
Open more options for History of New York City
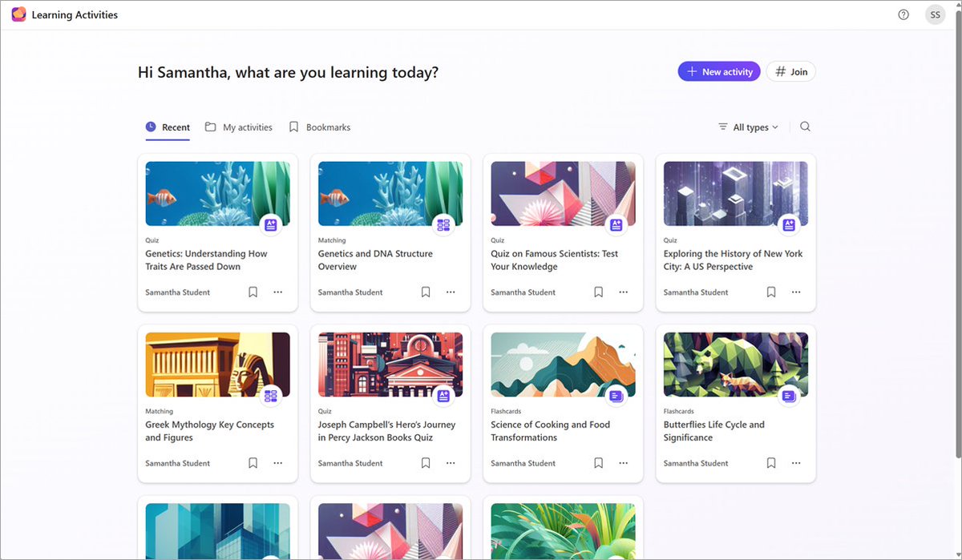(x=796, y=292)
